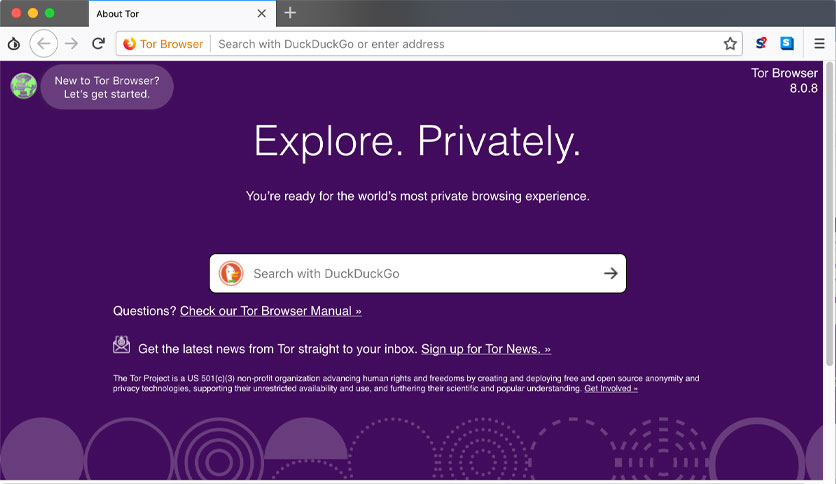Select the About Tor tab
This screenshot has height=484, width=836.
pyautogui.click(x=182, y=14)
